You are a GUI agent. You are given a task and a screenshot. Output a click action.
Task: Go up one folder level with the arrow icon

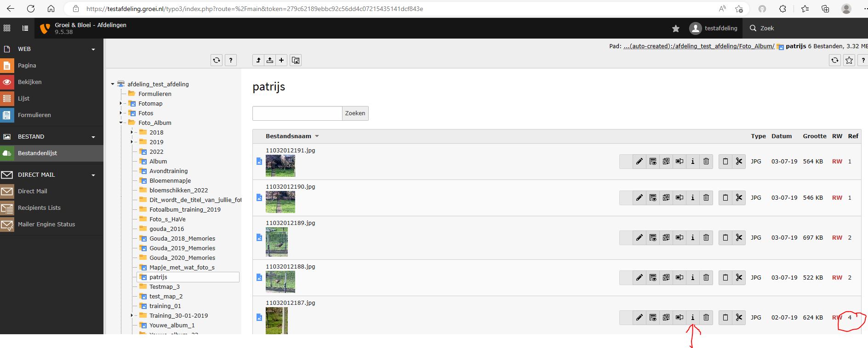click(x=258, y=60)
